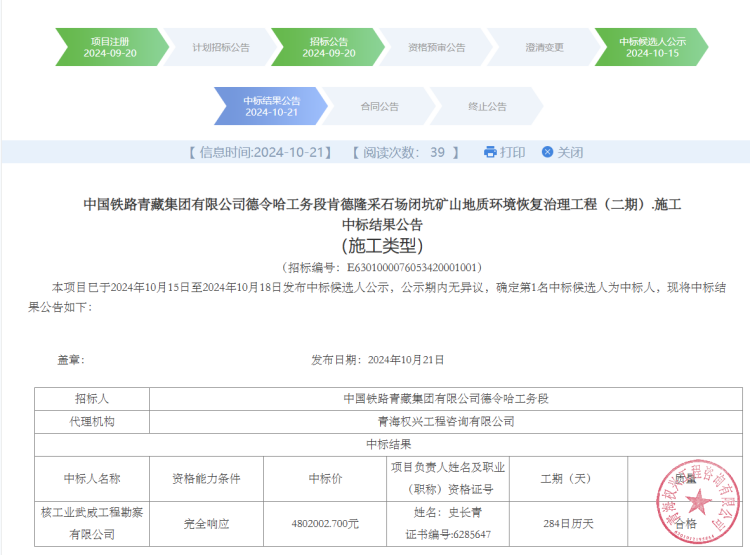Click the 中标价 column header
The image size is (750, 555).
pos(325,478)
